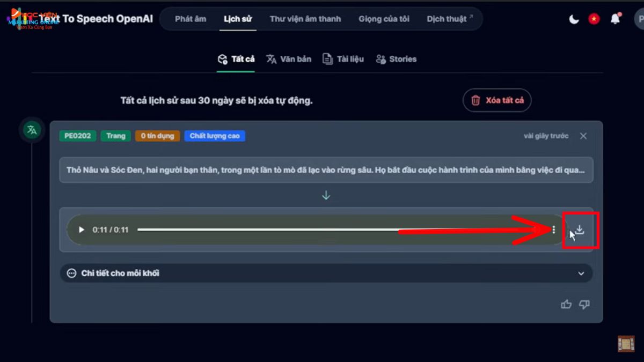This screenshot has width=644, height=362.
Task: Select the Tất cả history filter
Action: point(236,59)
